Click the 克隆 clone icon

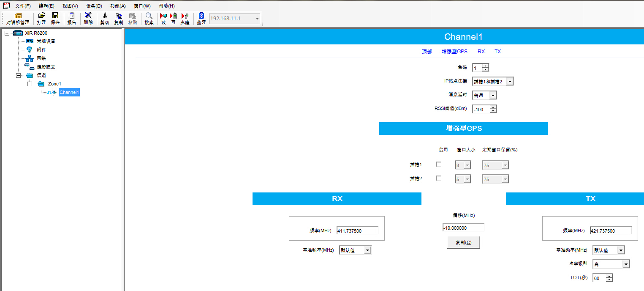pos(185,19)
